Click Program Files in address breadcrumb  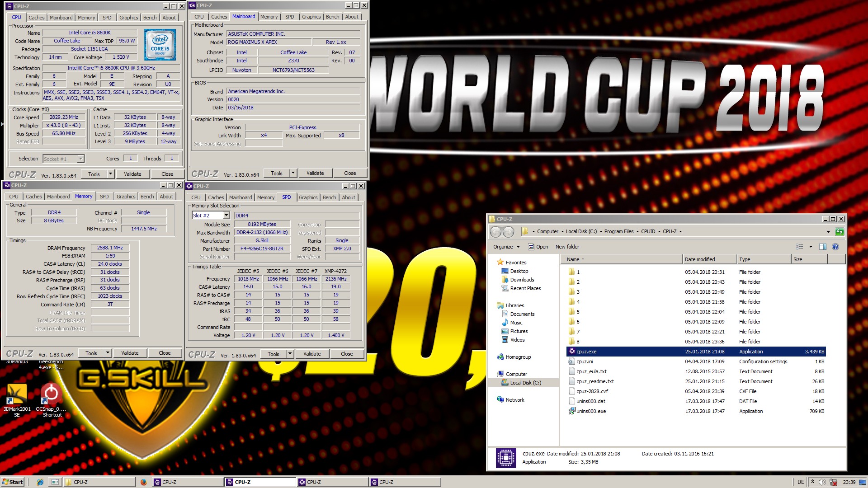point(618,231)
